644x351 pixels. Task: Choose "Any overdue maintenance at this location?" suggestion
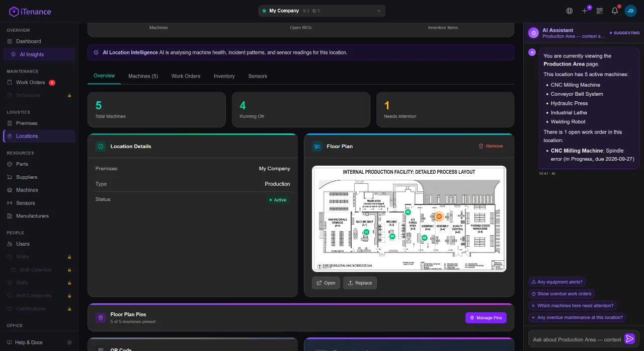(x=578, y=317)
